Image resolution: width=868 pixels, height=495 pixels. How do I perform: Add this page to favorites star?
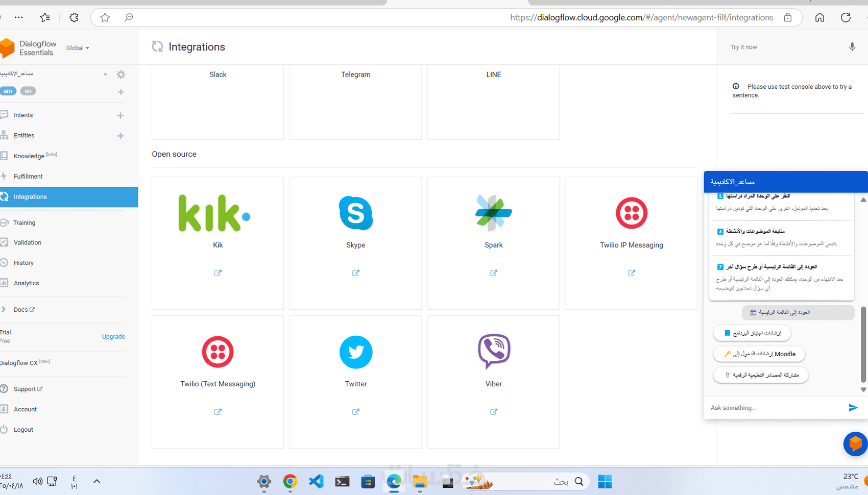click(x=105, y=18)
